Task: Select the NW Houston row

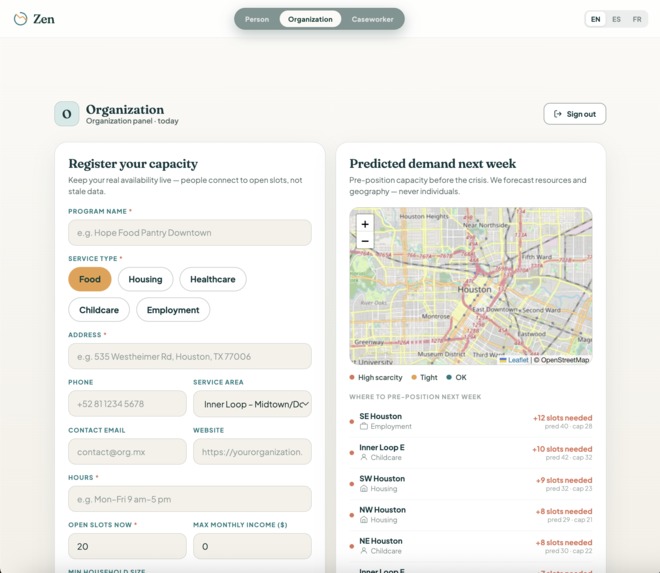Action: tap(471, 514)
